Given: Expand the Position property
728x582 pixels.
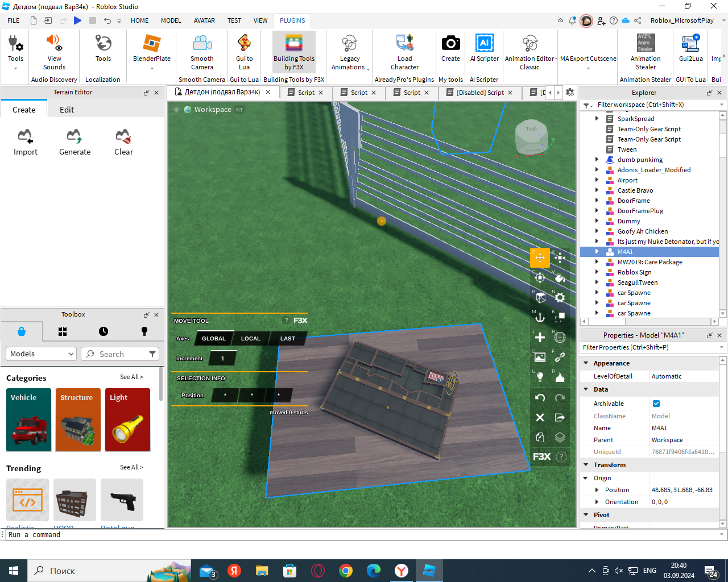Looking at the screenshot, I should [597, 490].
